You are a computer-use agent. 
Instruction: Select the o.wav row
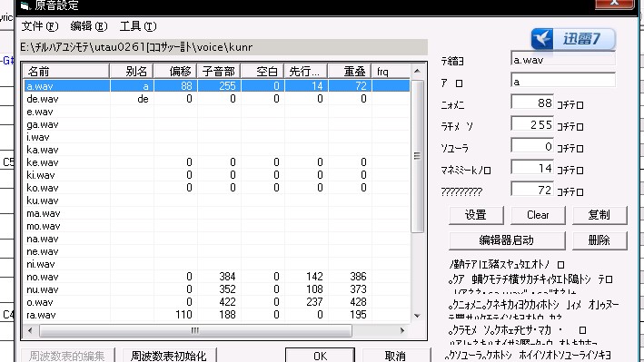coord(217,302)
